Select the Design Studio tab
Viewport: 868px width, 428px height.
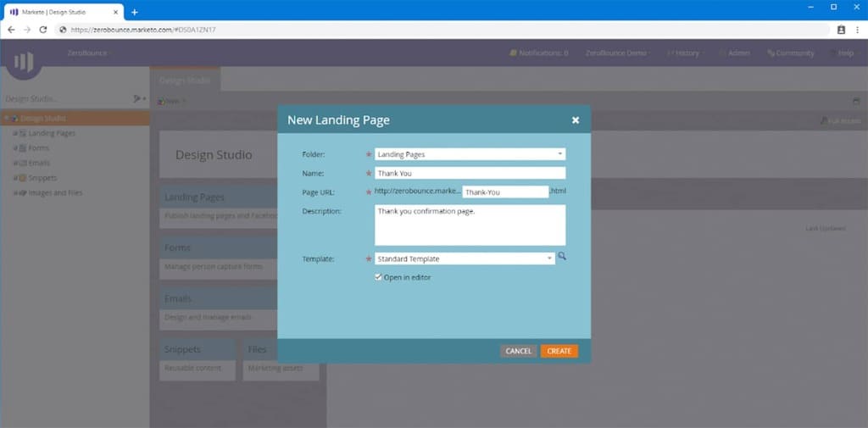(x=185, y=80)
